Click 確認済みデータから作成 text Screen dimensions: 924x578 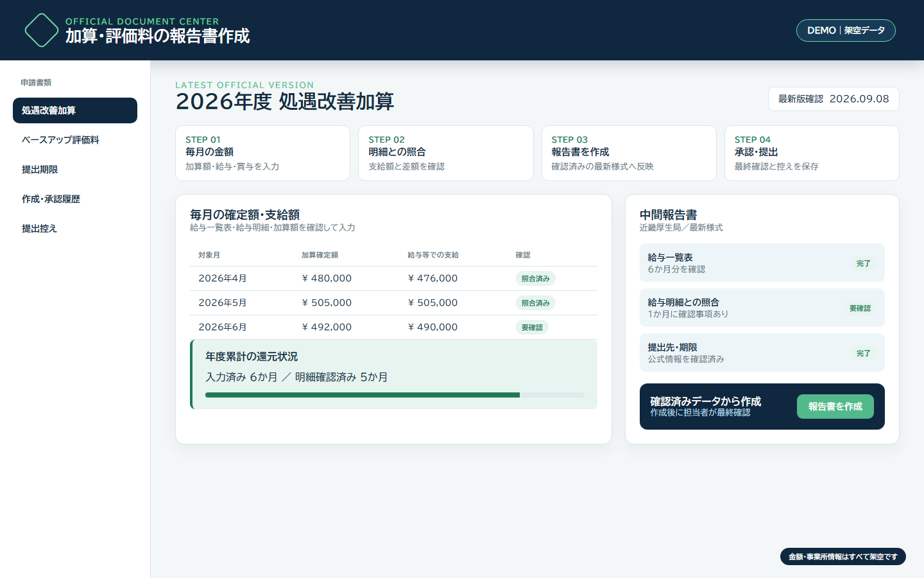(x=705, y=401)
